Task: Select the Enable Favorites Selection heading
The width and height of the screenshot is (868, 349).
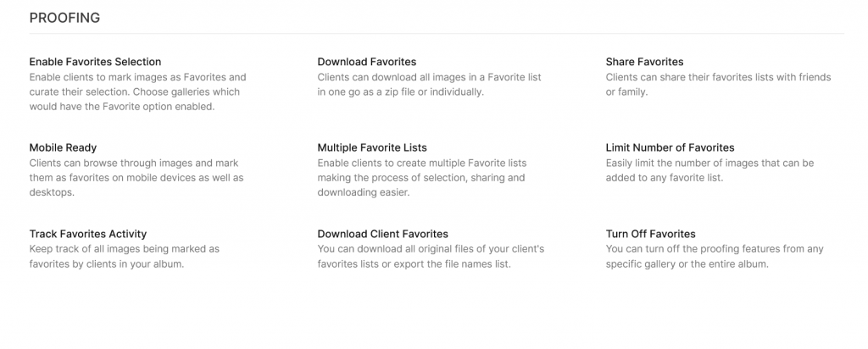Action: (95, 61)
